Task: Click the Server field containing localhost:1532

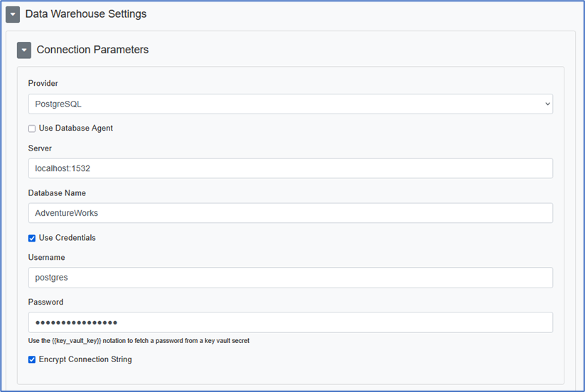Action: [x=290, y=168]
